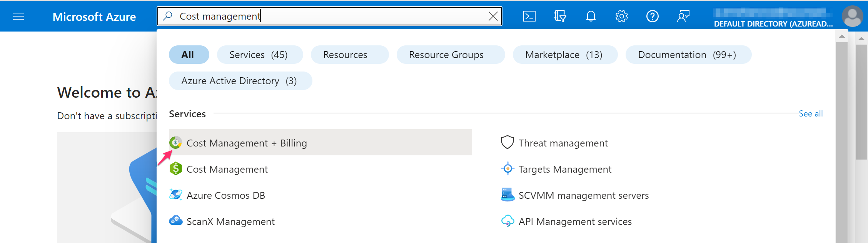Open the Help question mark icon
Viewport: 868px width, 243px height.
click(652, 16)
